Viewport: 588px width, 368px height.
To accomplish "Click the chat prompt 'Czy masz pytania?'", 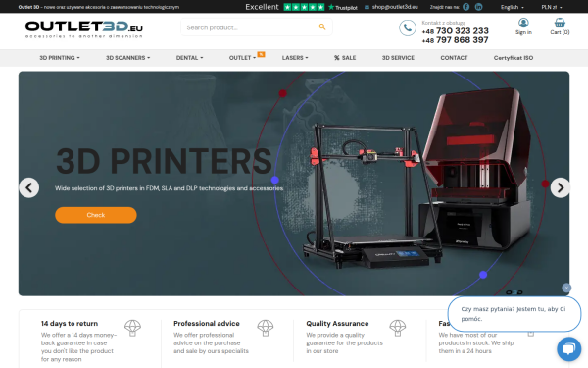I will (x=514, y=314).
